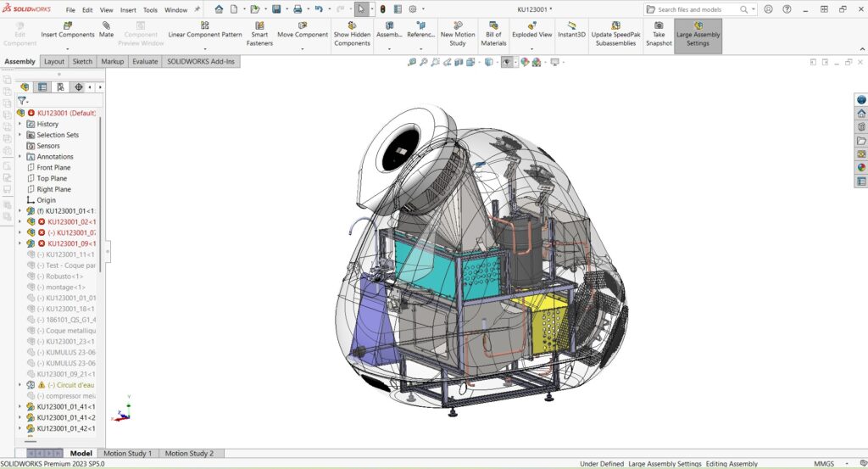Open the Motion Study 1 tab
This screenshot has height=469, width=868.
(x=128, y=454)
